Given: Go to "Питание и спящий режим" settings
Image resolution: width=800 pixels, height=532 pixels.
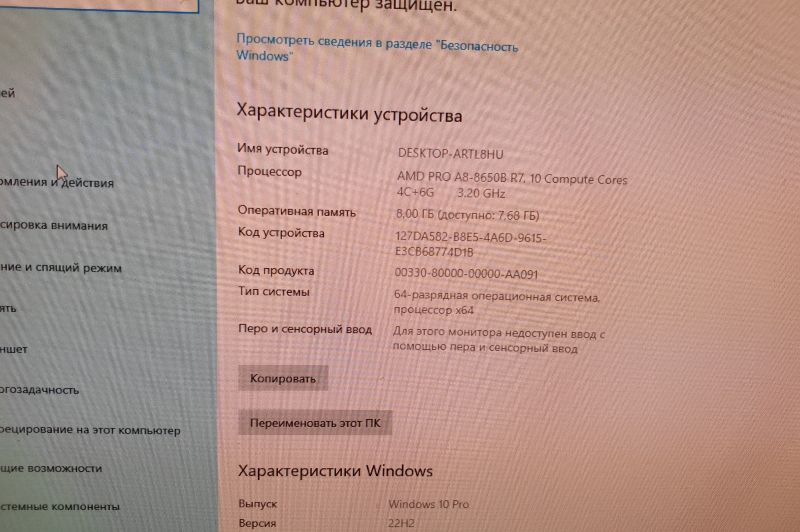Looking at the screenshot, I should click(x=61, y=267).
